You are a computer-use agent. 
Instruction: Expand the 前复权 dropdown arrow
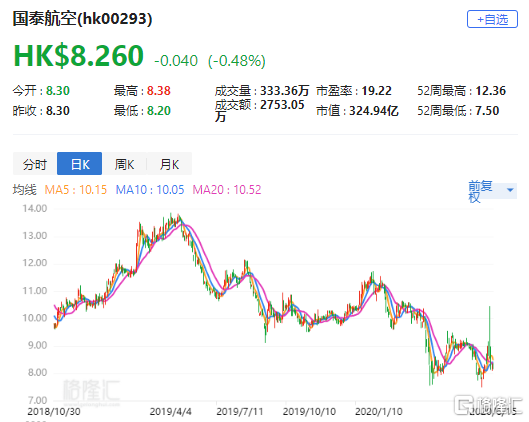[x=510, y=190]
